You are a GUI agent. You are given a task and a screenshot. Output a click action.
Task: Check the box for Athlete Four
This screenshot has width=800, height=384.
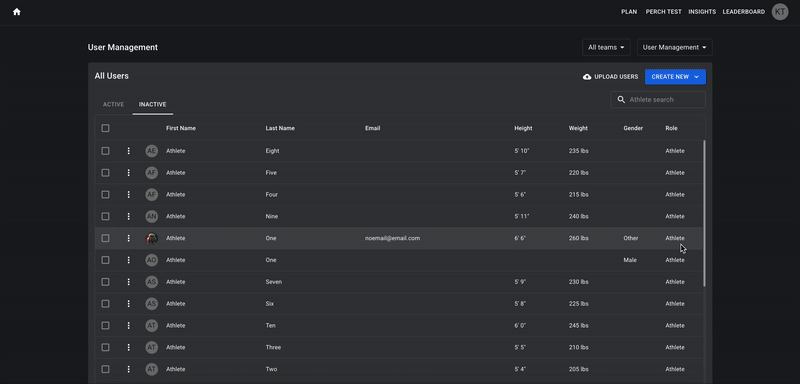105,195
